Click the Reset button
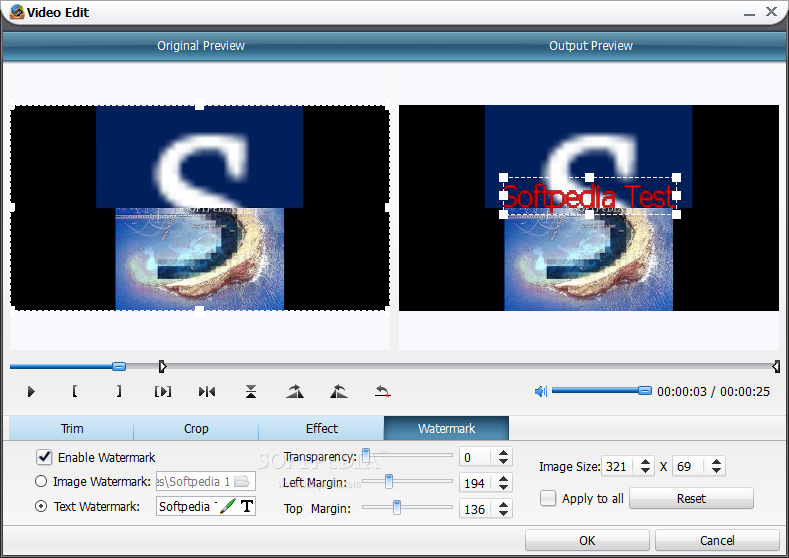 [x=691, y=498]
